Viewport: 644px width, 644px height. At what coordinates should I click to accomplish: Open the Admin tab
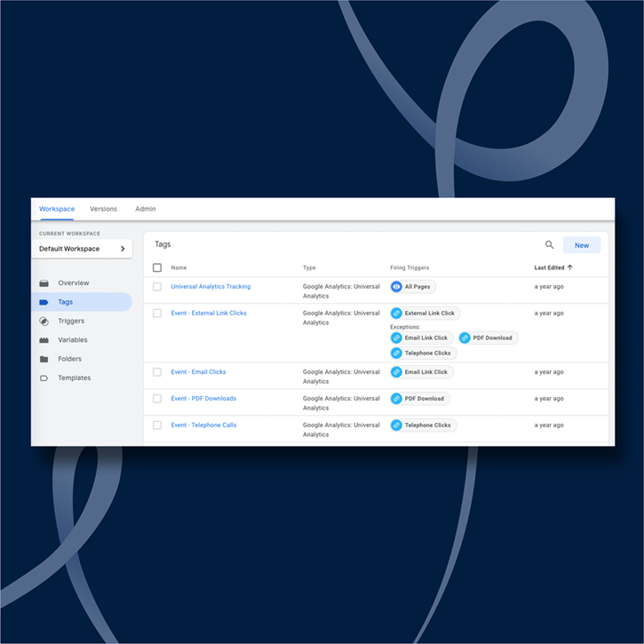click(x=145, y=210)
